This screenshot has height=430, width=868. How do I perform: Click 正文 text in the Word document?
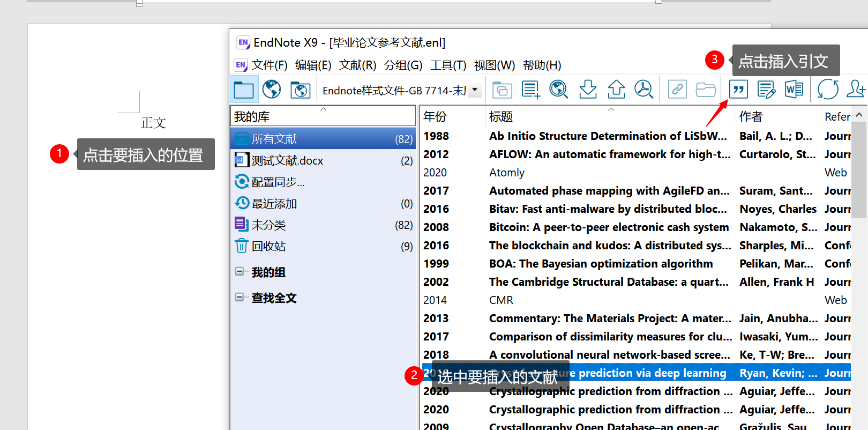coord(153,123)
